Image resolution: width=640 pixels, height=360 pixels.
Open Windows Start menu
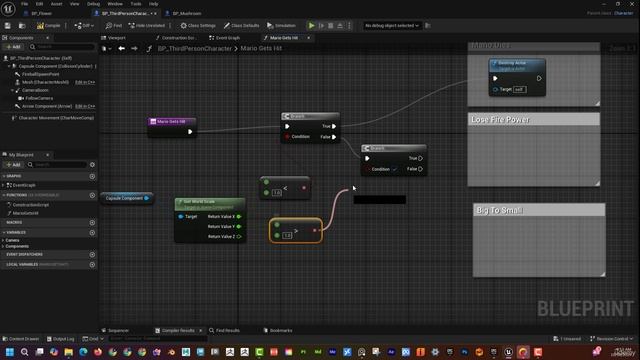(10, 352)
